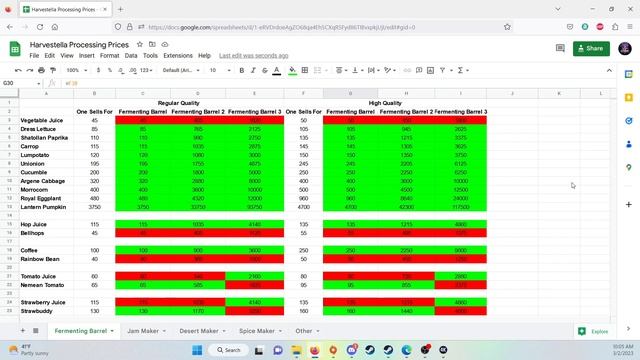Image resolution: width=640 pixels, height=360 pixels.
Task: Click the Name box cell reference
Action: pyautogui.click(x=21, y=83)
